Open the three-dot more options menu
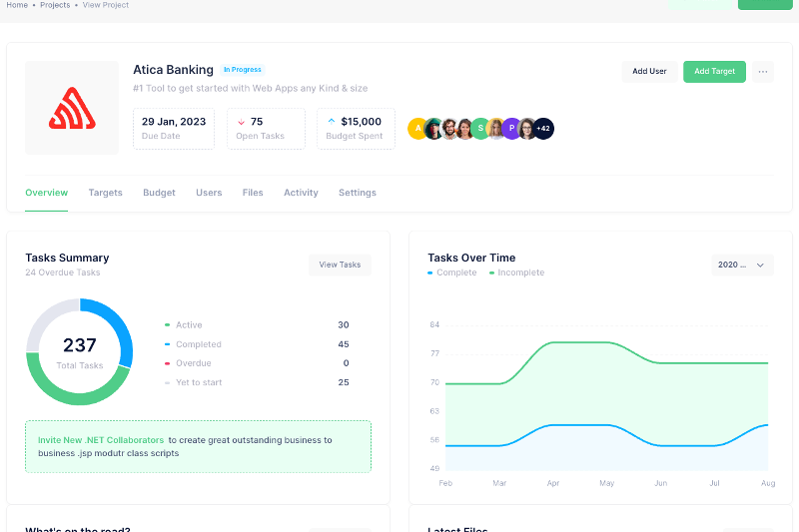The width and height of the screenshot is (799, 532). pos(763,72)
